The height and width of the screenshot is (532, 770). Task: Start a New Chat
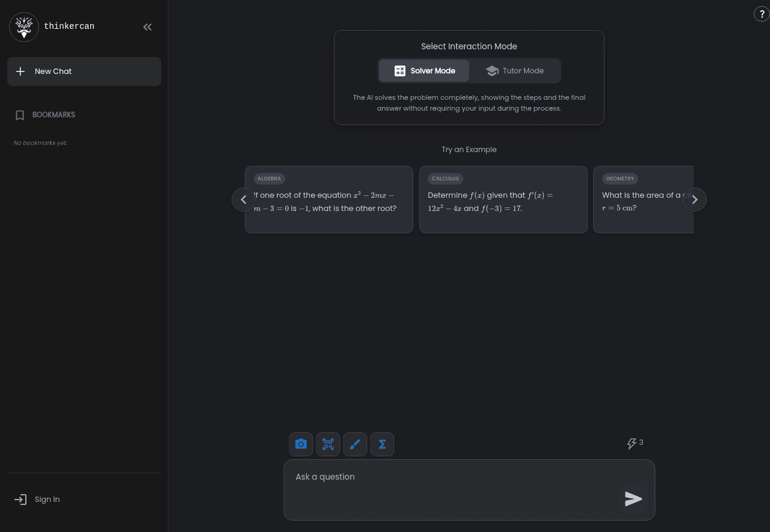[84, 72]
